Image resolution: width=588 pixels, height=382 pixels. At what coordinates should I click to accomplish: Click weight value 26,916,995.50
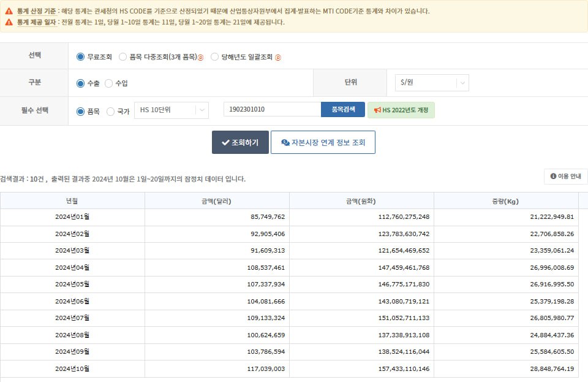pos(552,284)
